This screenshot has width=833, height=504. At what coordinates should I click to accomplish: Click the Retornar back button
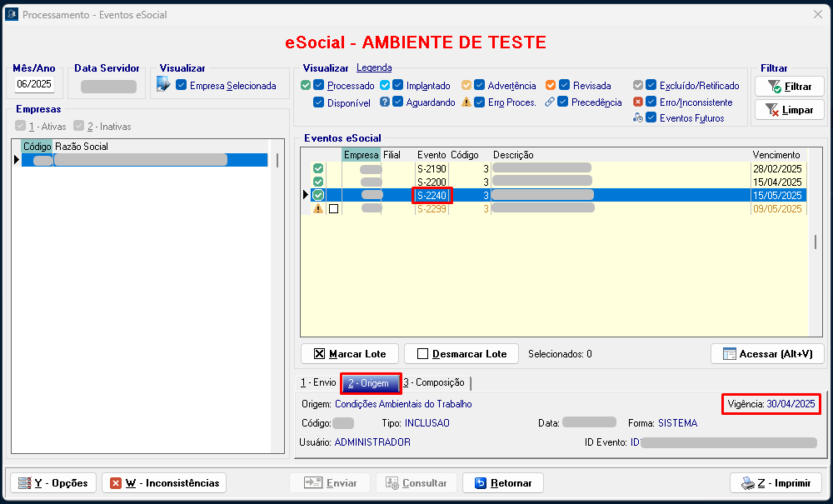click(503, 483)
